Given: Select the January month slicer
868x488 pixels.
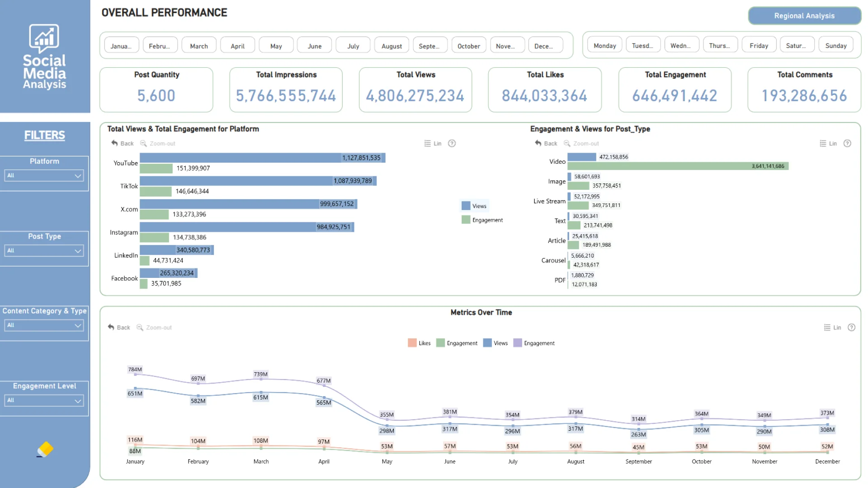Looking at the screenshot, I should [x=122, y=46].
